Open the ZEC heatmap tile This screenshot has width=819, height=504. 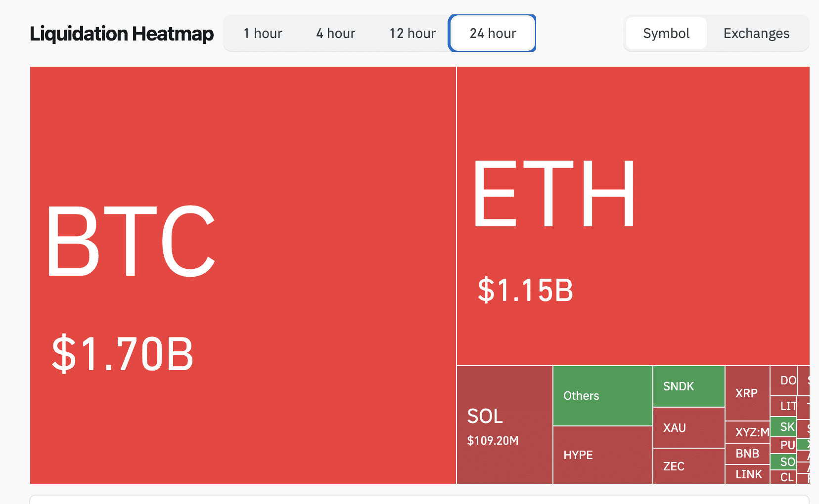pyautogui.click(x=689, y=466)
